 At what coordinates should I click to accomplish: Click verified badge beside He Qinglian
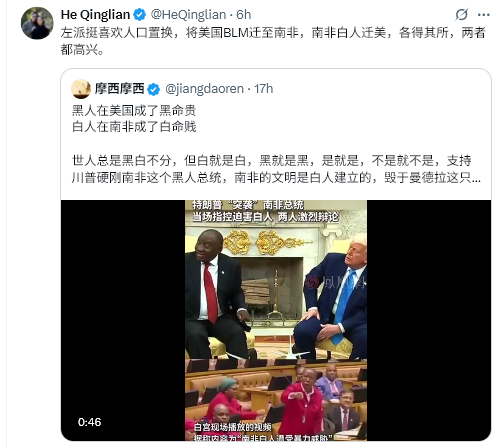click(140, 15)
